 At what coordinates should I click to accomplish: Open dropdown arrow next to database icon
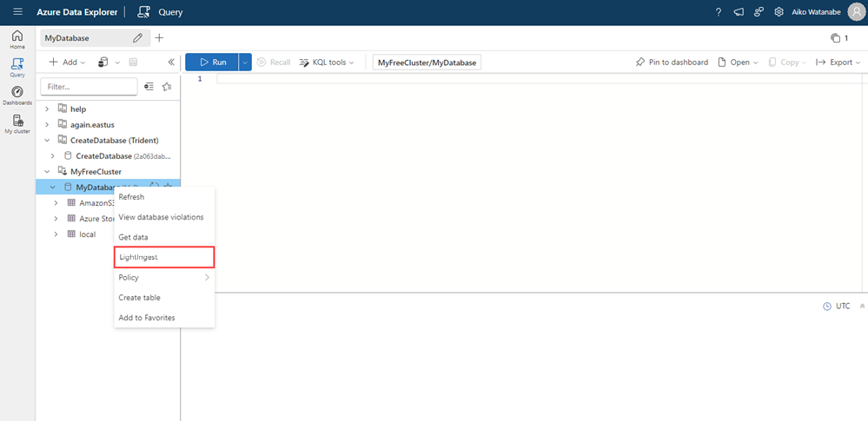click(117, 62)
